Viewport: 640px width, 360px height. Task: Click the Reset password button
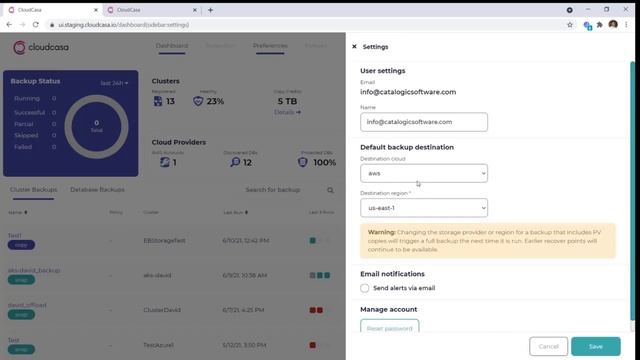coord(389,327)
